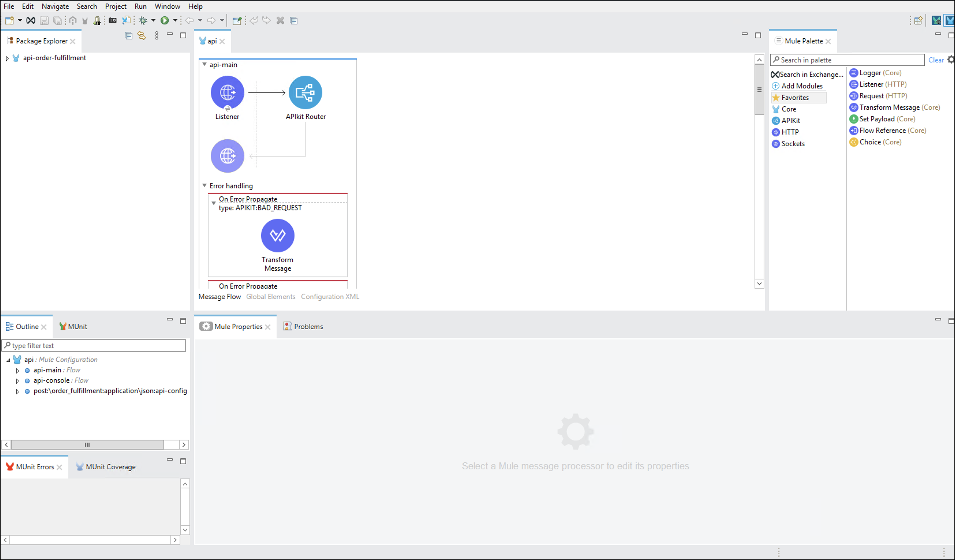Screen dimensions: 955x560
Task: Click the canvas scroll down arrow
Action: click(759, 283)
